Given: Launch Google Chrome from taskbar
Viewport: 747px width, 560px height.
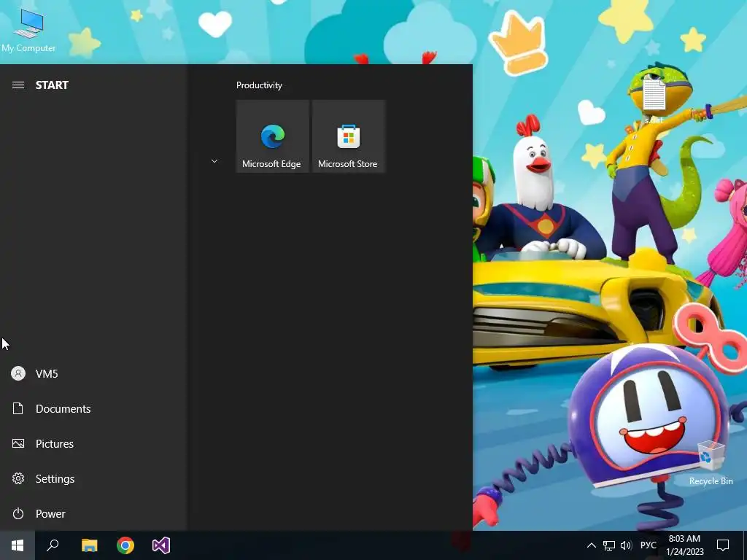Looking at the screenshot, I should pos(125,545).
